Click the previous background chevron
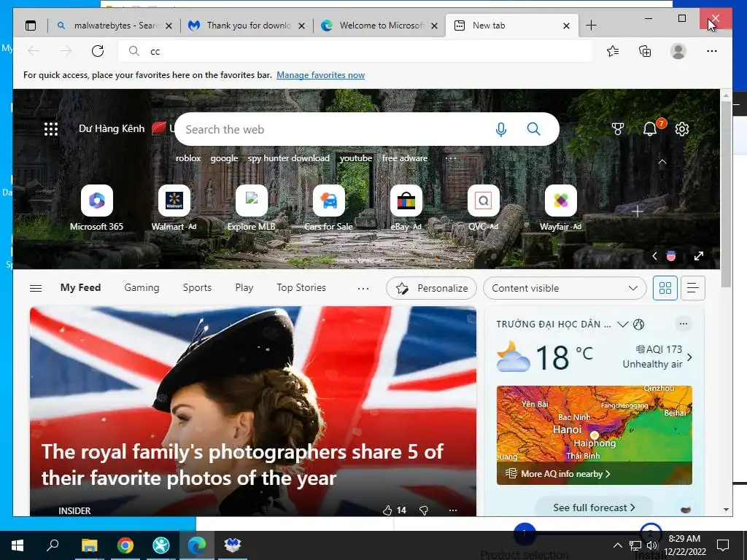The height and width of the screenshot is (560, 747). tap(654, 256)
